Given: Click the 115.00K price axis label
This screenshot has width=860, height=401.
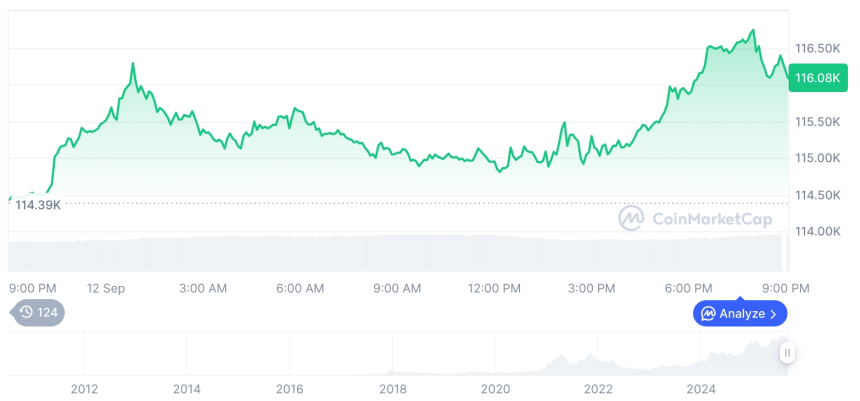Looking at the screenshot, I should [816, 158].
